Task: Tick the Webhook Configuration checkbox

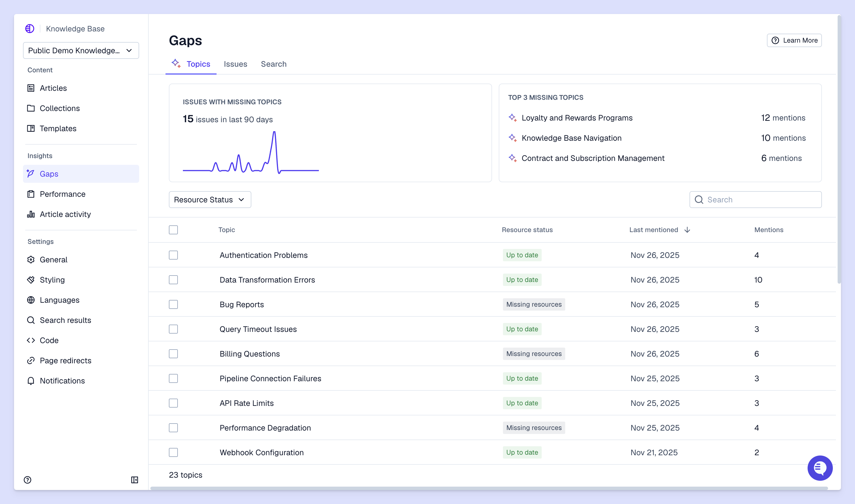Action: 173,452
